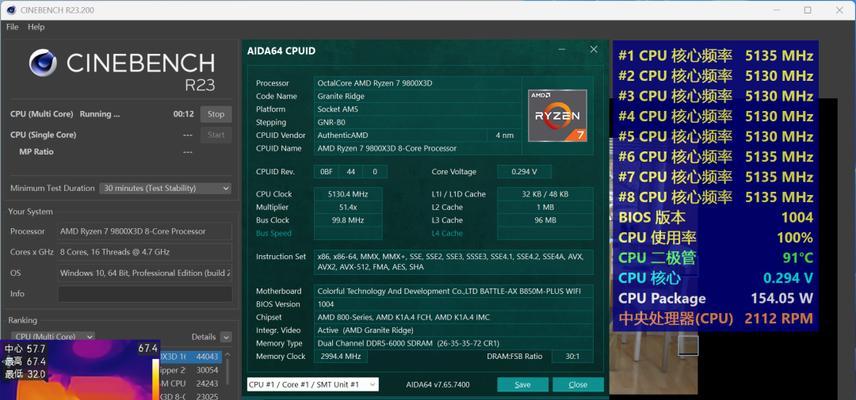Image resolution: width=856 pixels, height=400 pixels.
Task: Open the CPU #1 / Core #1 selector dropdown
Action: pyautogui.click(x=312, y=384)
